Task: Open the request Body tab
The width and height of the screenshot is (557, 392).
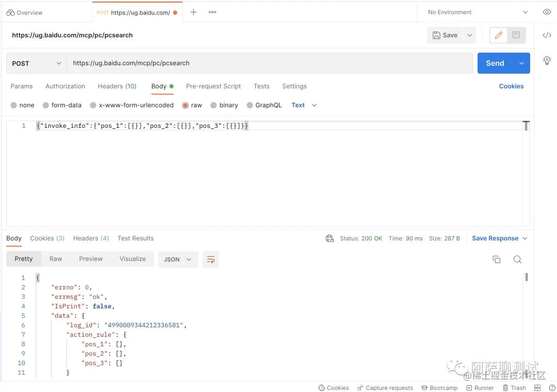Action: point(162,86)
